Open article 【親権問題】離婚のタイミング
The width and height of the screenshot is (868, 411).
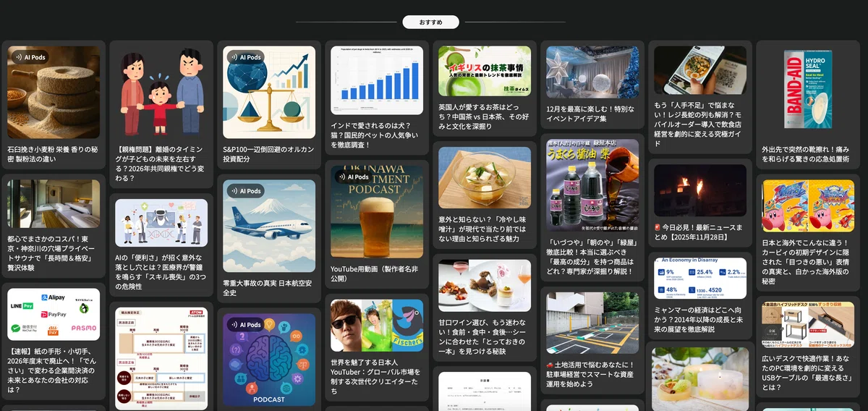click(161, 163)
